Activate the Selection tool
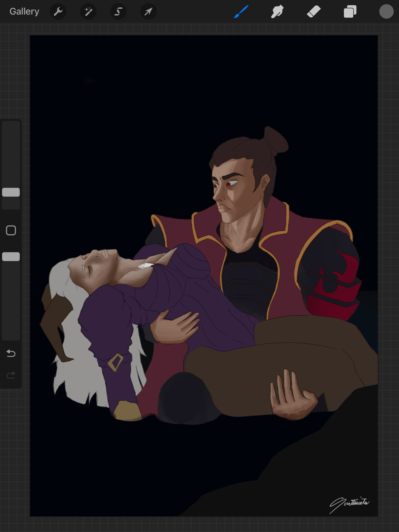Image resolution: width=399 pixels, height=532 pixels. [x=118, y=11]
